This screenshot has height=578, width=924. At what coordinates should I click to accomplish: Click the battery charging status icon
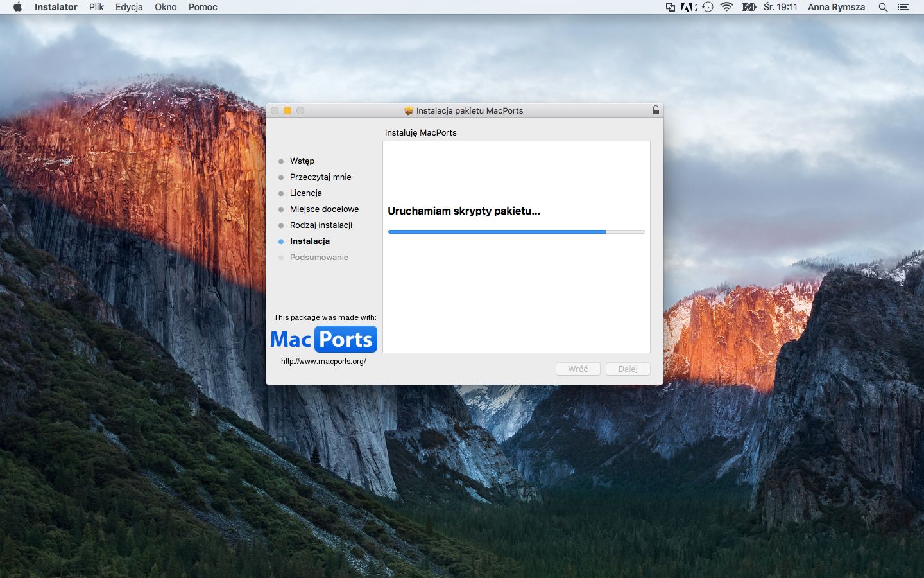(748, 7)
